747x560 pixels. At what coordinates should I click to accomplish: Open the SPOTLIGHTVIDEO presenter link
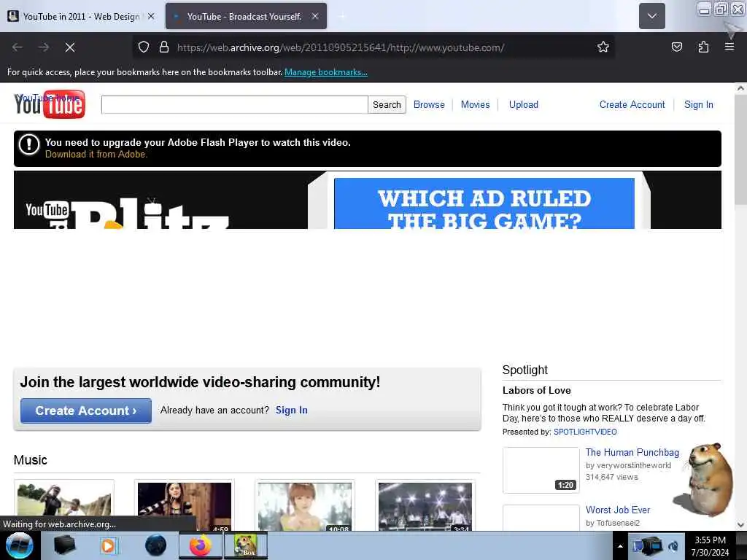(585, 432)
